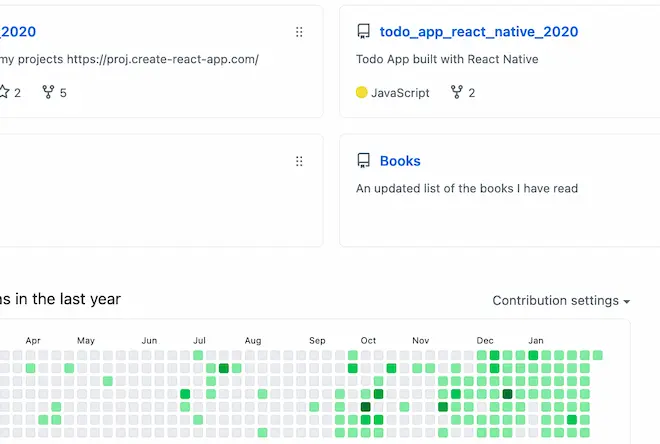The height and width of the screenshot is (444, 660).
Task: Click the Oct month label
Action: 368,340
